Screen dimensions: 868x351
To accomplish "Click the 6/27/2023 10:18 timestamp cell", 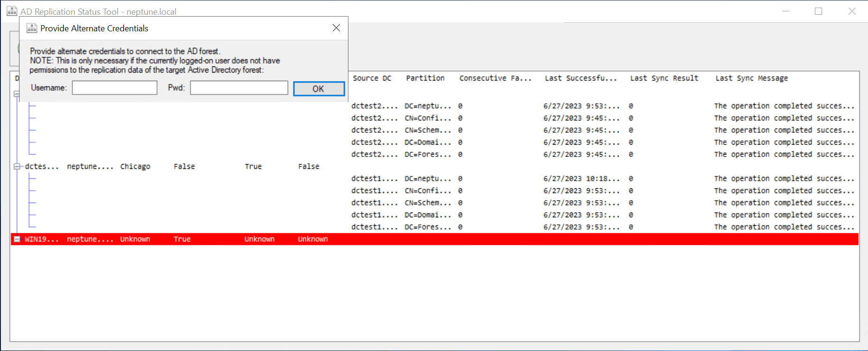I will pos(581,178).
